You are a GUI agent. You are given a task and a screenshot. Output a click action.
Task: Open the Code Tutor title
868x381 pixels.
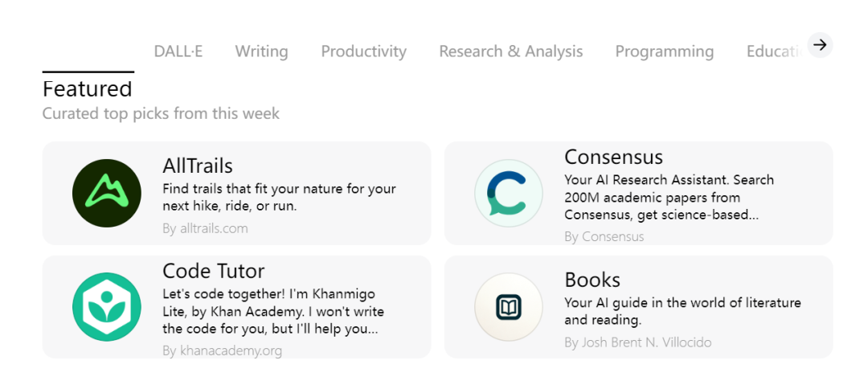tap(214, 271)
